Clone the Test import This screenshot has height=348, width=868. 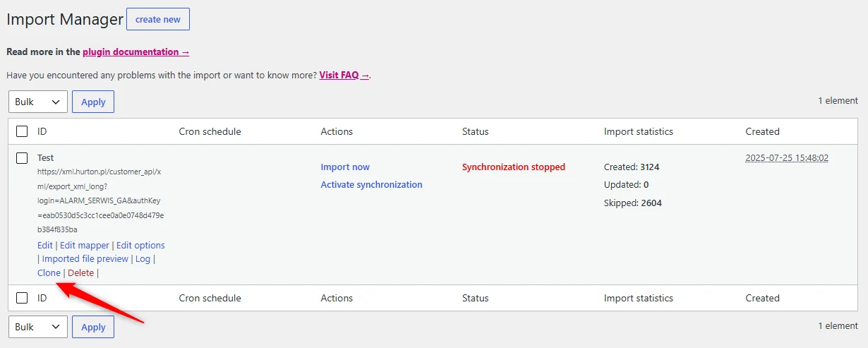coord(49,272)
